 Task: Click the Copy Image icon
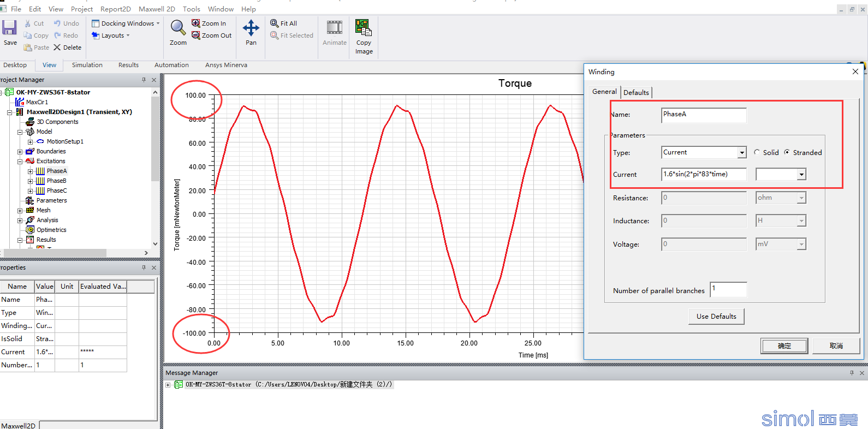pos(364,27)
